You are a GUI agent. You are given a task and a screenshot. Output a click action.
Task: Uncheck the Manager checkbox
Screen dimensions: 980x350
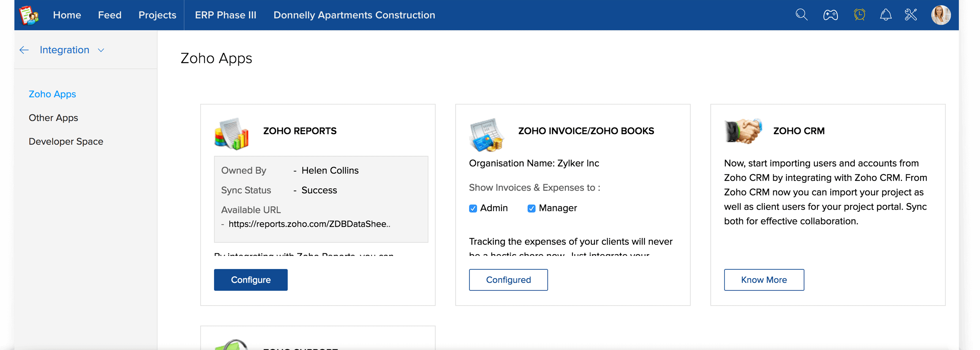point(531,208)
